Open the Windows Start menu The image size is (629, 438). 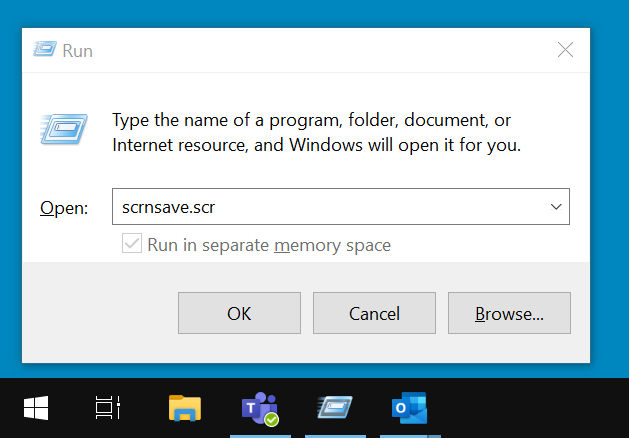(x=36, y=408)
